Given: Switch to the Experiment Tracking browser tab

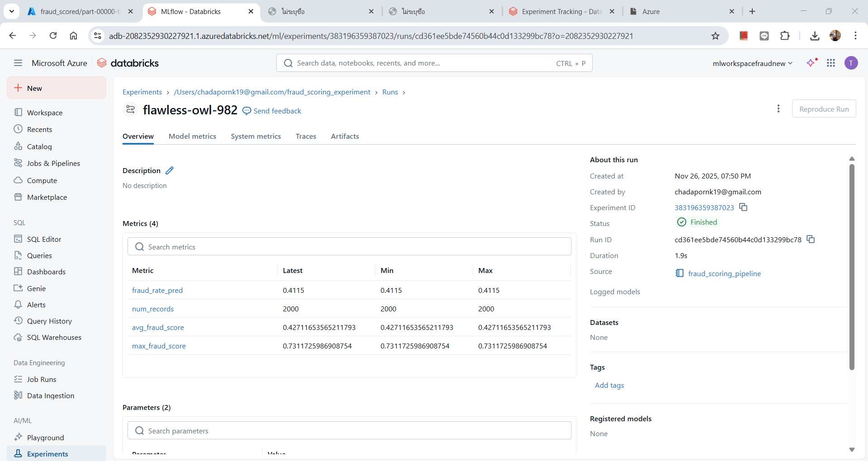Looking at the screenshot, I should tap(562, 11).
